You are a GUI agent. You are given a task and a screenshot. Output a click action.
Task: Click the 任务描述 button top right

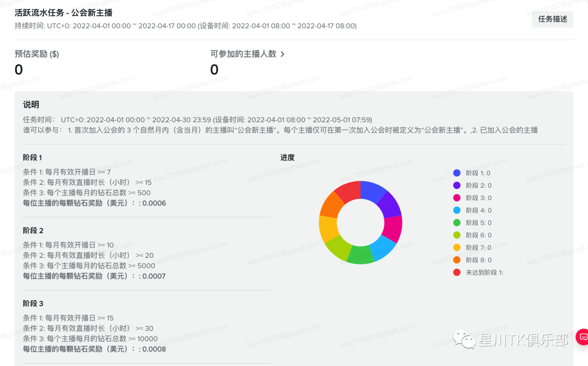(x=553, y=19)
